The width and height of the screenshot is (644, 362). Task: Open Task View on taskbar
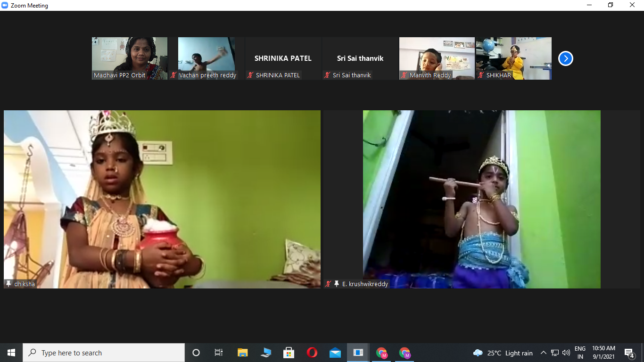click(219, 353)
